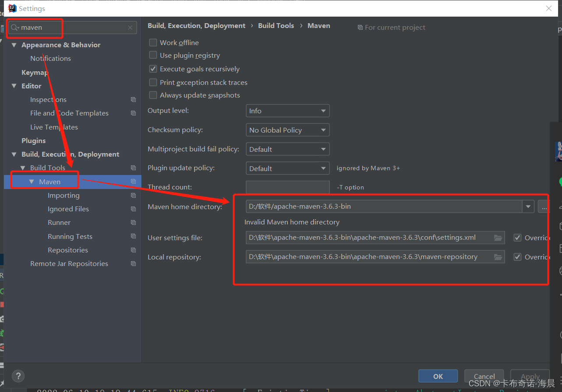Screen dimensions: 562x392
Task: Open the help question mark button
Action: click(18, 376)
